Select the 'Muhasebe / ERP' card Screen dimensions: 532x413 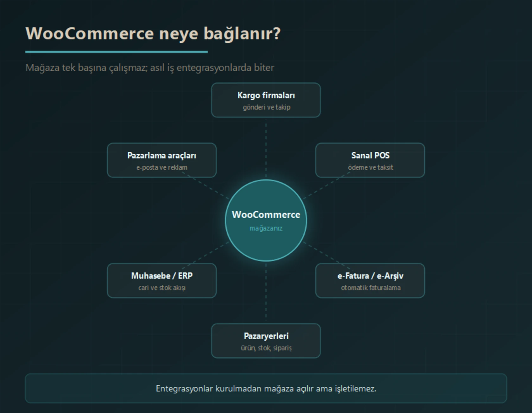click(162, 281)
